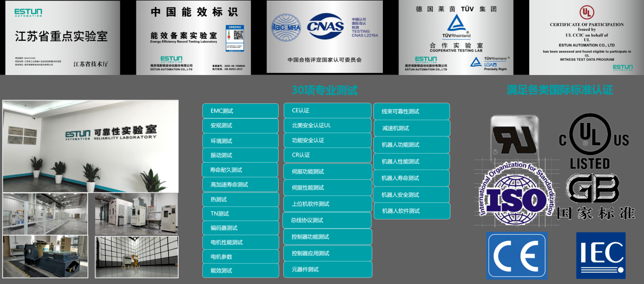Image resolution: width=644 pixels, height=284 pixels.
Task: Click the UL Certificate of Participation plaque
Action: coord(586,37)
